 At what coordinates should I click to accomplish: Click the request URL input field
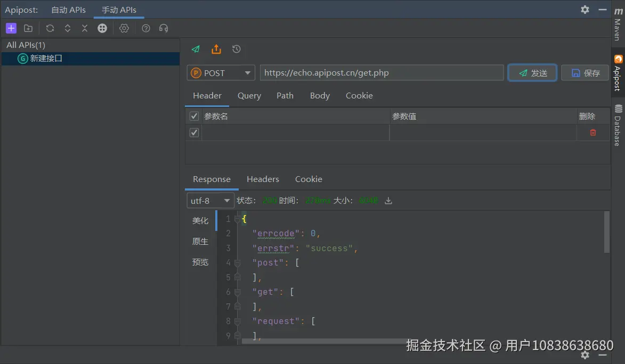point(382,73)
